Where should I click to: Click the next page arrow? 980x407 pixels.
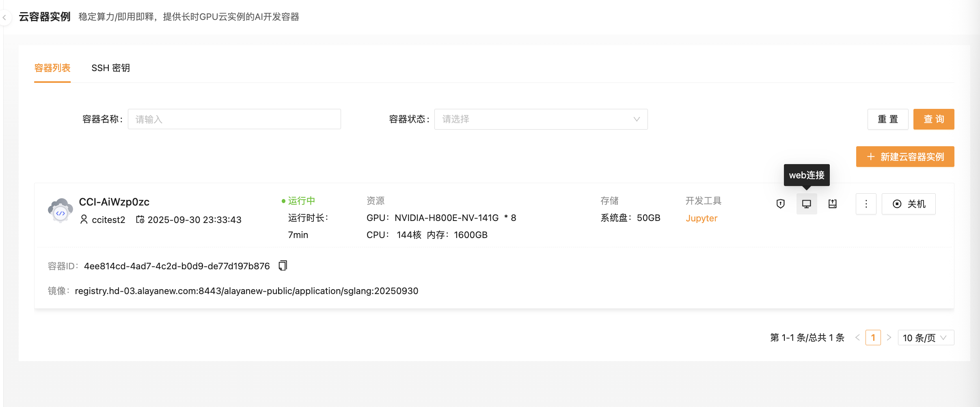click(889, 338)
